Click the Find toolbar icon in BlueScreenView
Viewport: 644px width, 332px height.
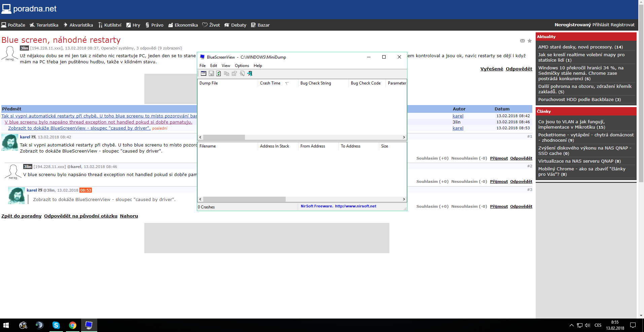[242, 73]
